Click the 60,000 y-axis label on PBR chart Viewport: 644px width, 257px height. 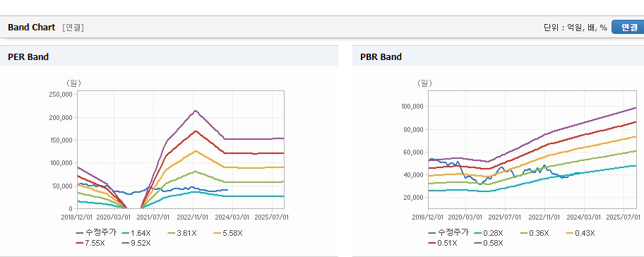(414, 153)
